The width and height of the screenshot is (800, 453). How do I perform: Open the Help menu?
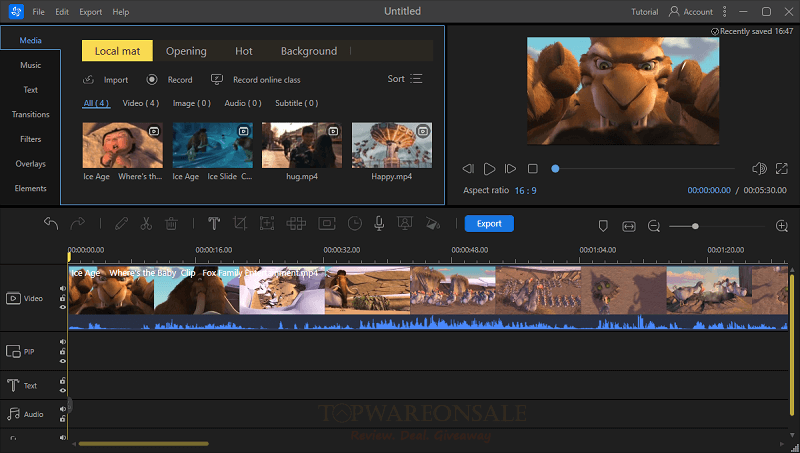point(120,12)
